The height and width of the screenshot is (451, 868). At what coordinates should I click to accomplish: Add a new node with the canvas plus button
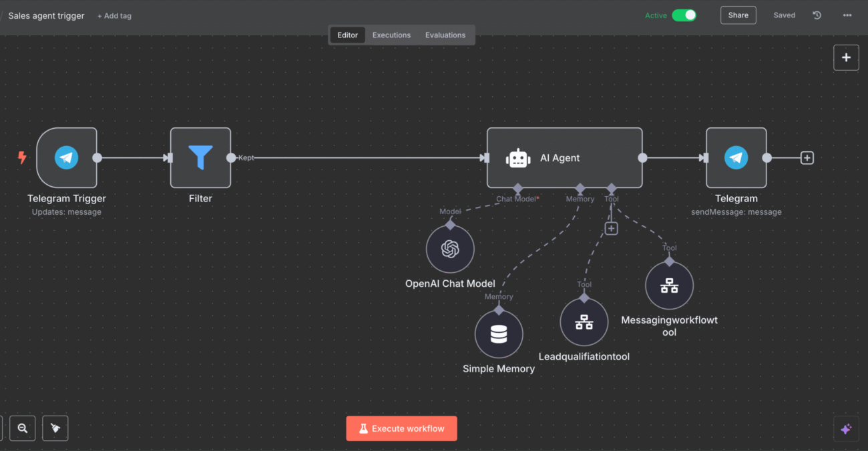click(x=846, y=57)
